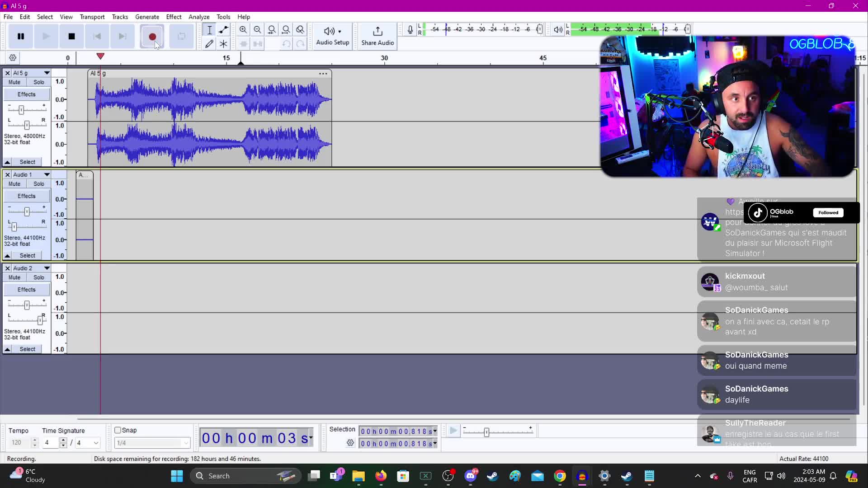Mute the Audio 2 track
This screenshot has width=868, height=488.
coord(14,277)
